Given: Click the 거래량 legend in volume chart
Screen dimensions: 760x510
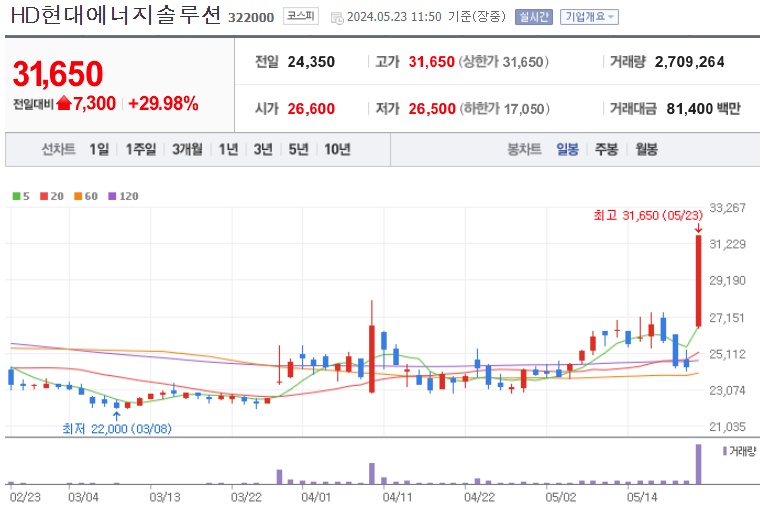Looking at the screenshot, I should point(739,451).
